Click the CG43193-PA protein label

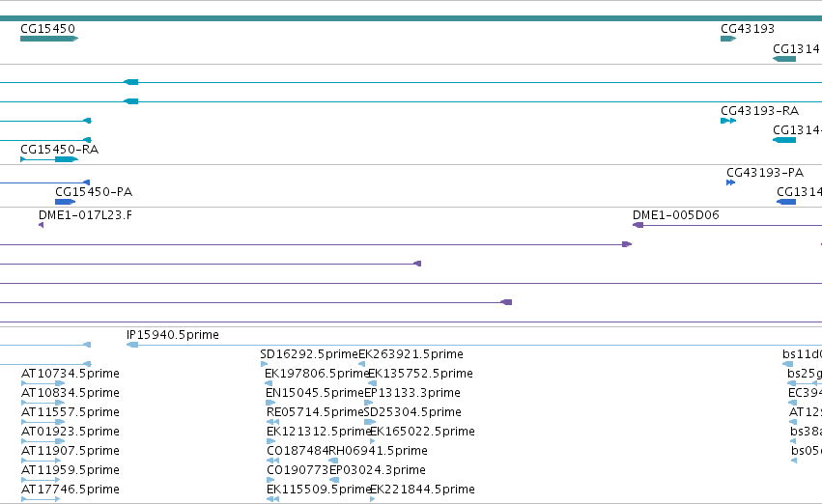pyautogui.click(x=765, y=173)
